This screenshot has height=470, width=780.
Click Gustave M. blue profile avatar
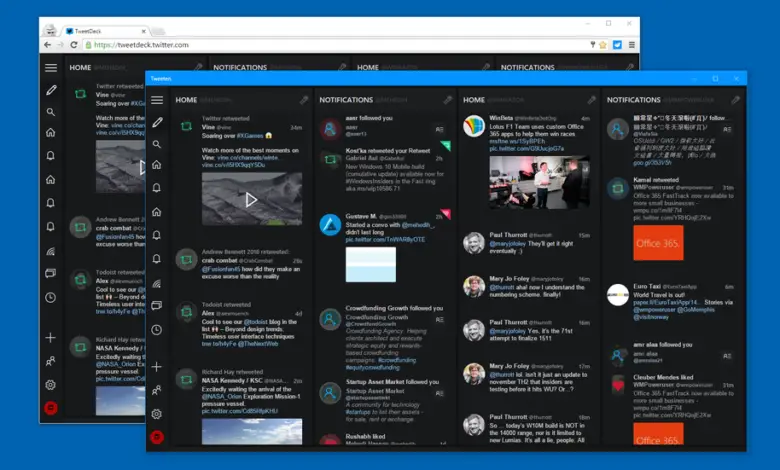pyautogui.click(x=330, y=225)
